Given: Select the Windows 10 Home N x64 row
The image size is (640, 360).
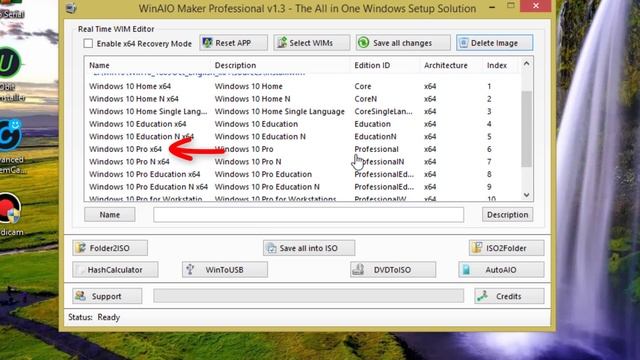Looking at the screenshot, I should (x=302, y=99).
